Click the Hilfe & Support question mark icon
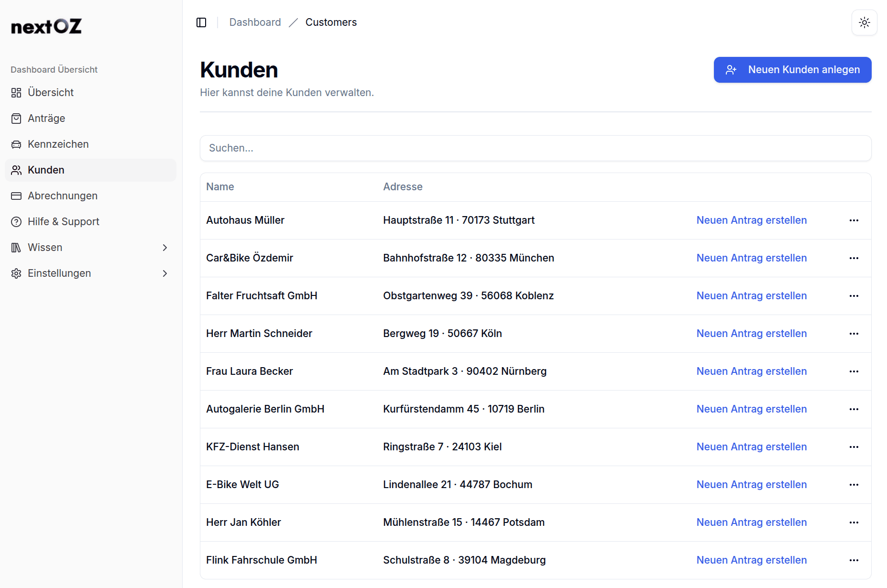Viewport: 887px width, 588px height. coord(16,221)
